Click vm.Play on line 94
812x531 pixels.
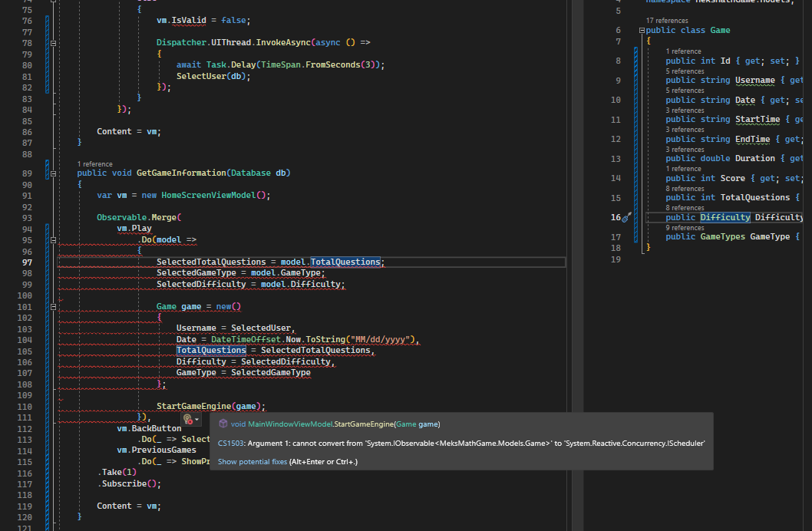(134, 228)
